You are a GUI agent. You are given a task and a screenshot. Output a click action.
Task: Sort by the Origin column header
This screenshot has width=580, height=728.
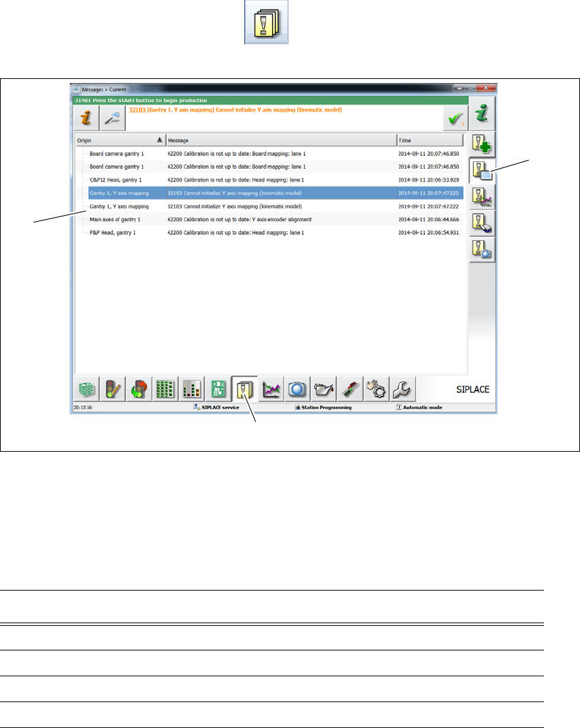(120, 140)
